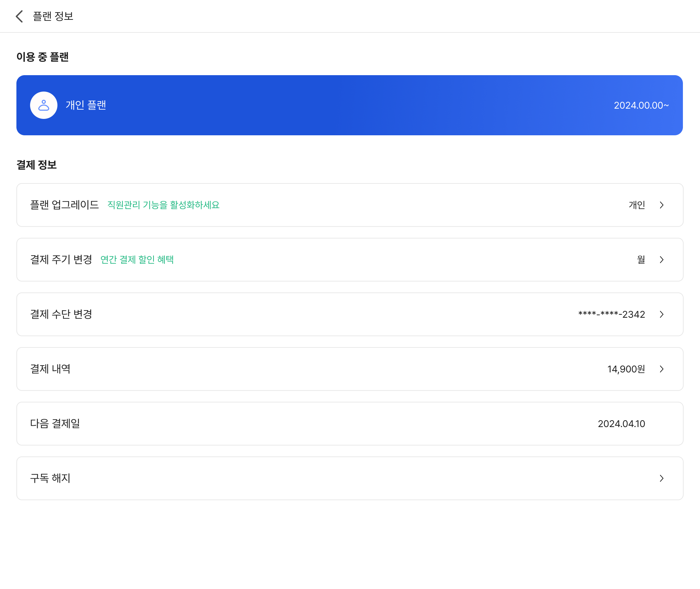Click the 직원관리 기능을 활성화하세요 hint
Screen dimensions: 700x589
pyautogui.click(x=163, y=205)
